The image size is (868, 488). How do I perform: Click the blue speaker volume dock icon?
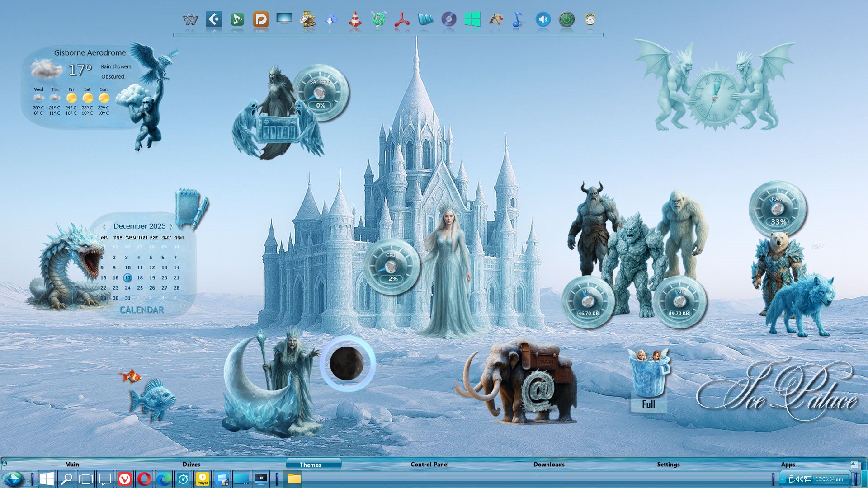click(x=542, y=19)
